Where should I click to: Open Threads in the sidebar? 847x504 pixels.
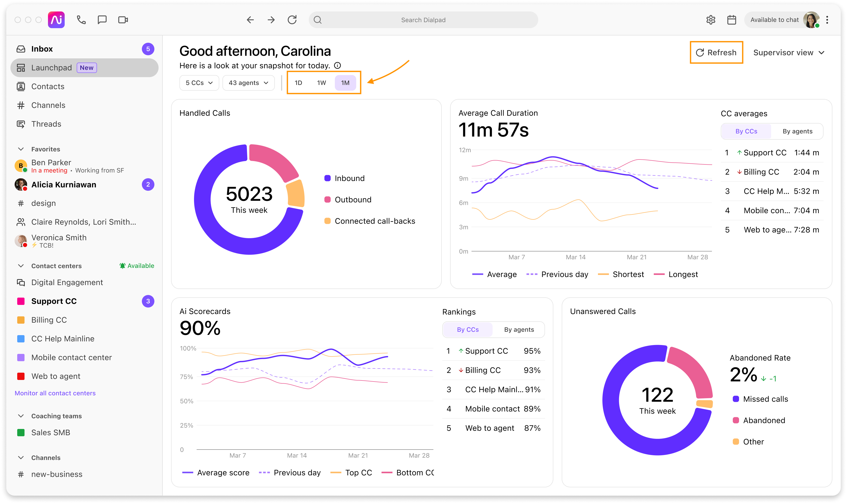tap(84, 124)
